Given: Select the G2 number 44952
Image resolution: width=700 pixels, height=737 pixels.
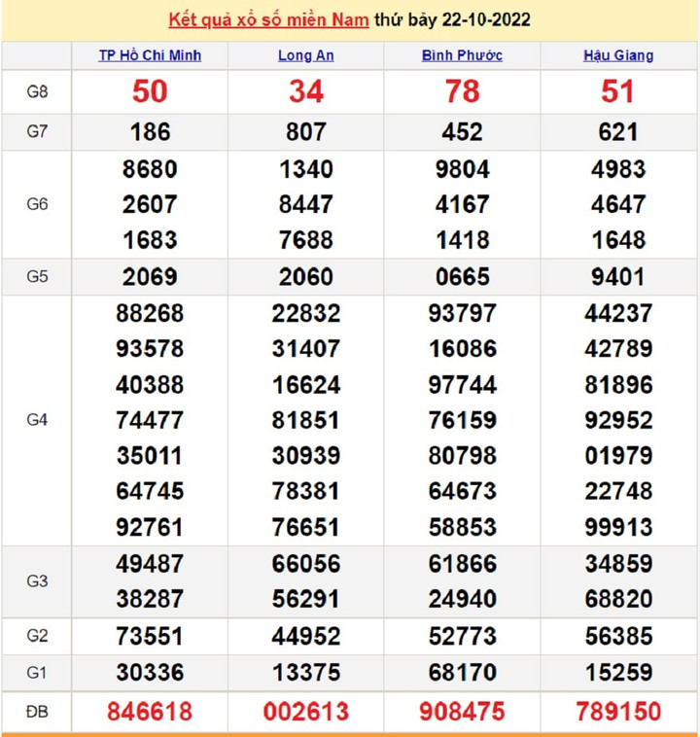Looking at the screenshot, I should pos(305,636).
